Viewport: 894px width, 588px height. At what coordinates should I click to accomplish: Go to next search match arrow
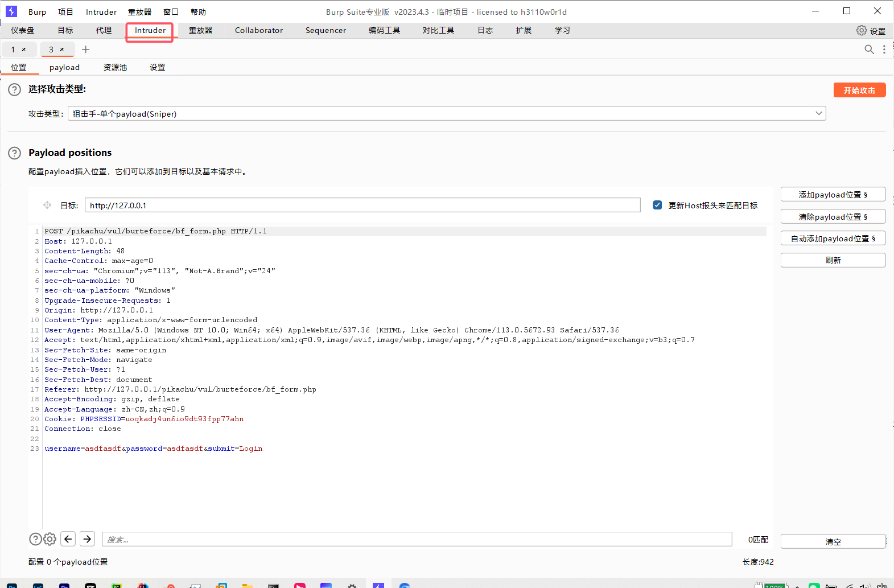point(87,538)
